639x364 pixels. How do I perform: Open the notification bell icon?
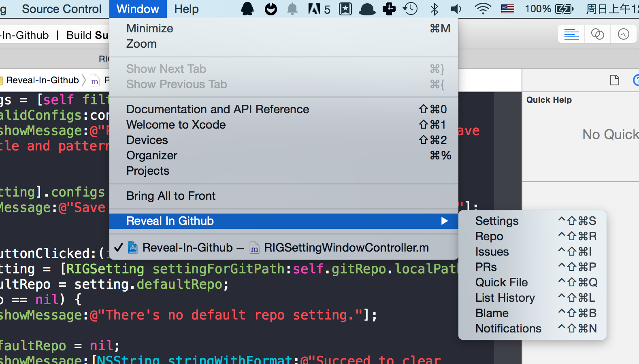tap(292, 9)
